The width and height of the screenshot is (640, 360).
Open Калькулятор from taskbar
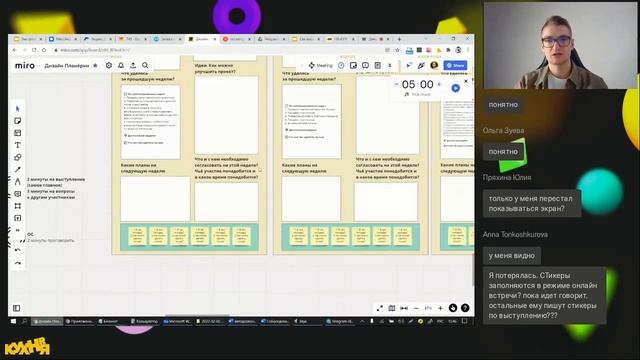click(x=144, y=322)
